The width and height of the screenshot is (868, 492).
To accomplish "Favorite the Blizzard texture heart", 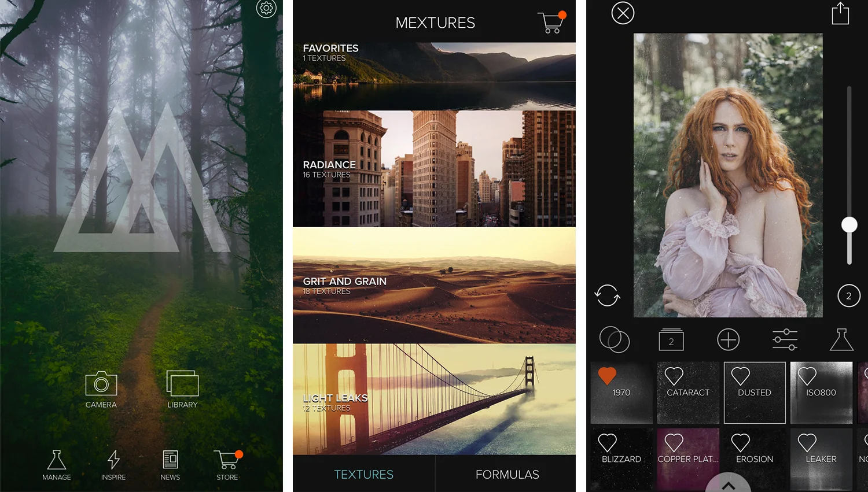I will tap(607, 442).
